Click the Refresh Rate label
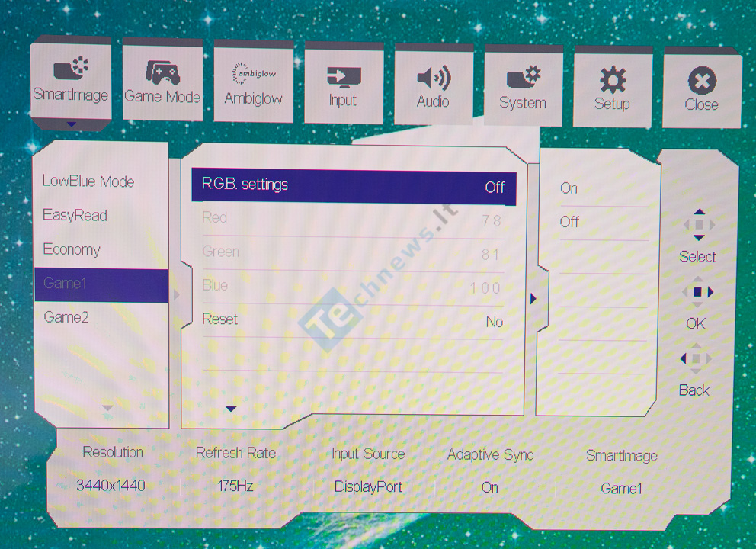This screenshot has height=549, width=756. tap(235, 452)
